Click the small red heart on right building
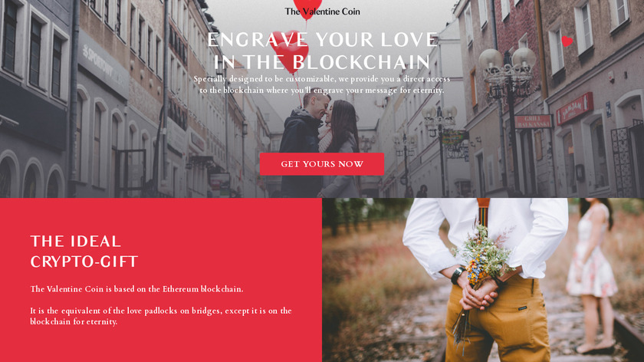Screen dimensions: 644x362 [x=567, y=41]
